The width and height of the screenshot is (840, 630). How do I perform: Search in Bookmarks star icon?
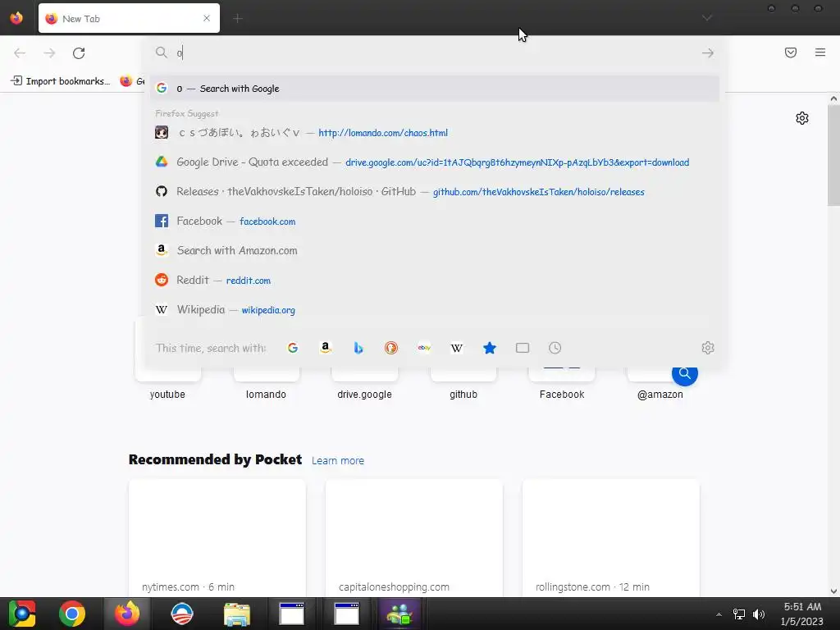(490, 348)
